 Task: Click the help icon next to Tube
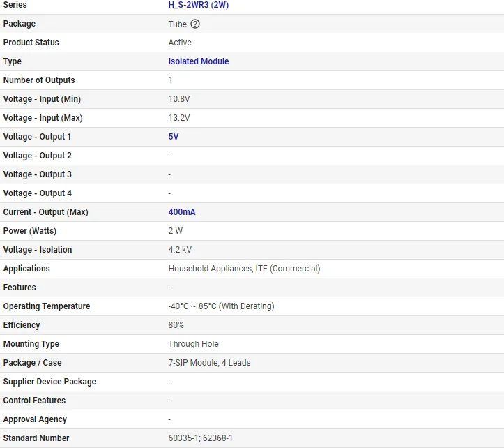tap(195, 24)
